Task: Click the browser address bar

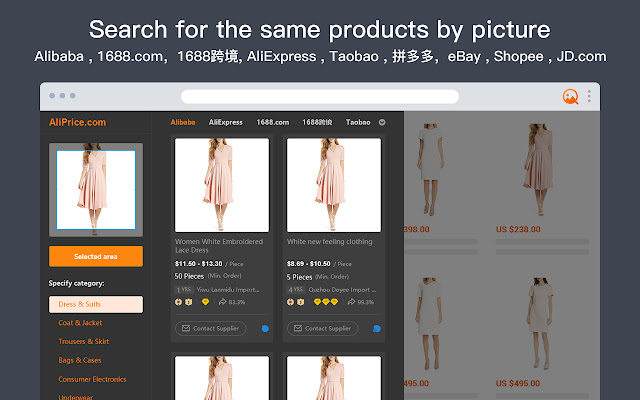Action: coord(320,97)
